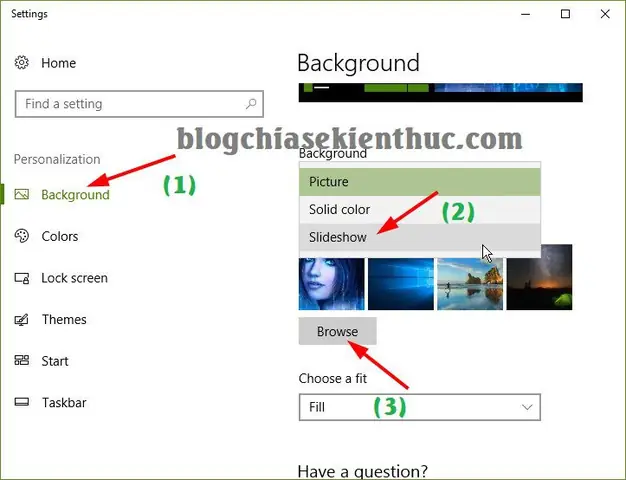Click the Personalization heading text

[57, 159]
